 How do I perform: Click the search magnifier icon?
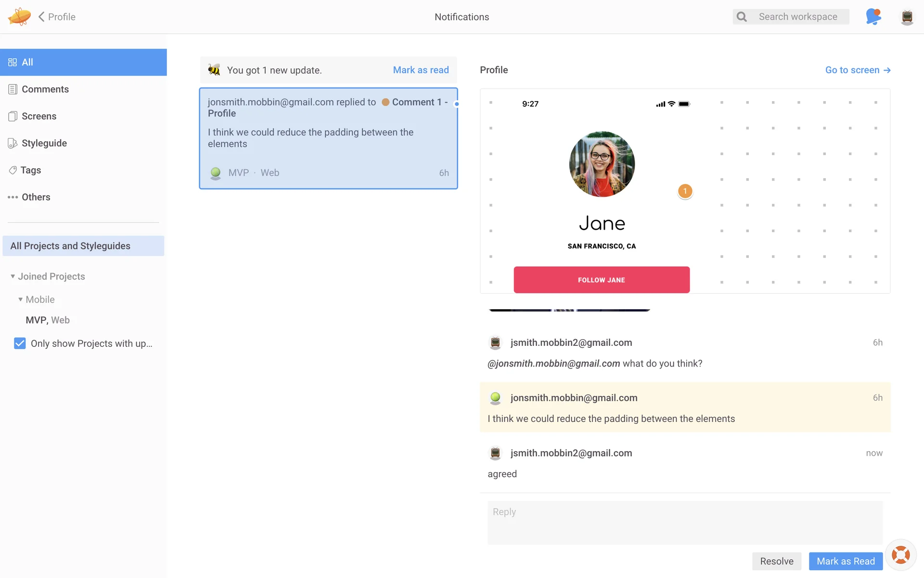pyautogui.click(x=742, y=17)
